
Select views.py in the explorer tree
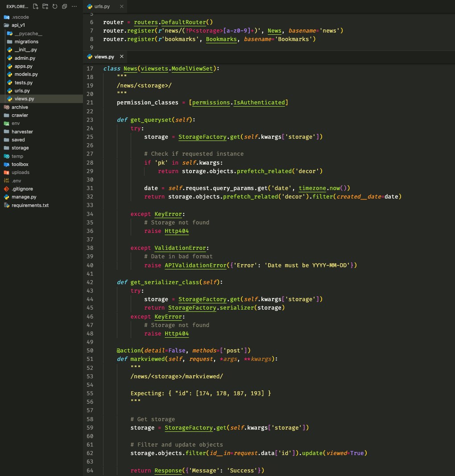click(x=41, y=99)
